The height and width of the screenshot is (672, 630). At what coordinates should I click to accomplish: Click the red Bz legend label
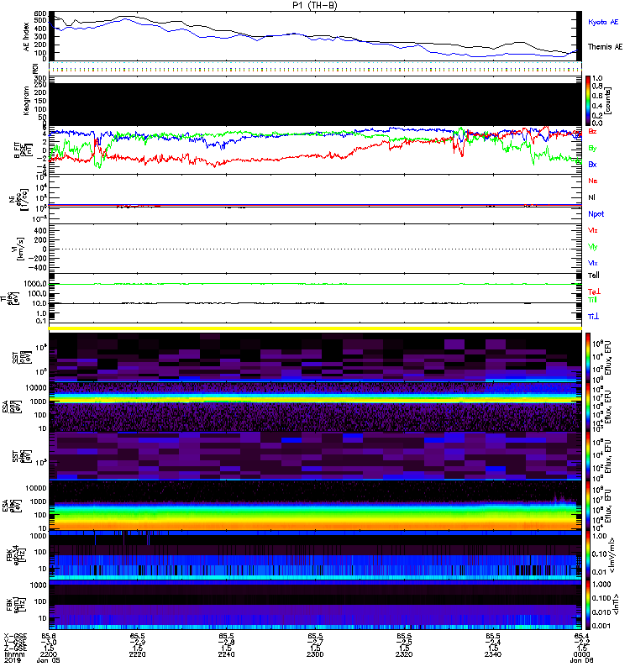pos(592,131)
